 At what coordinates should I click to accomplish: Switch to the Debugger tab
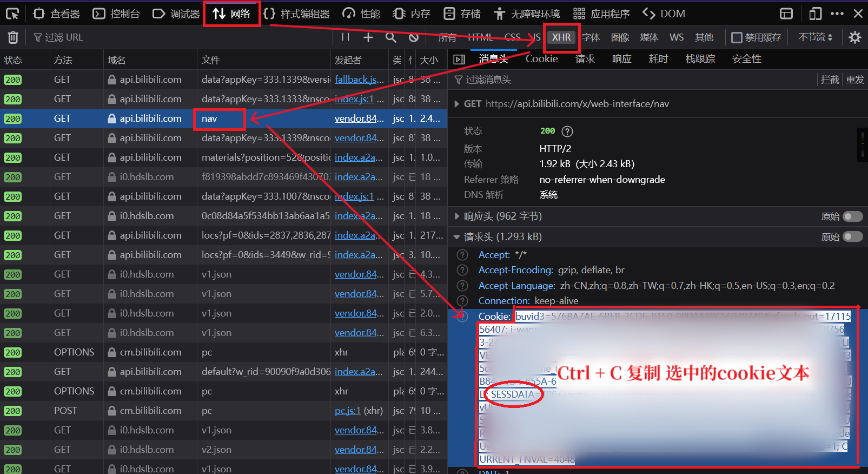(176, 14)
